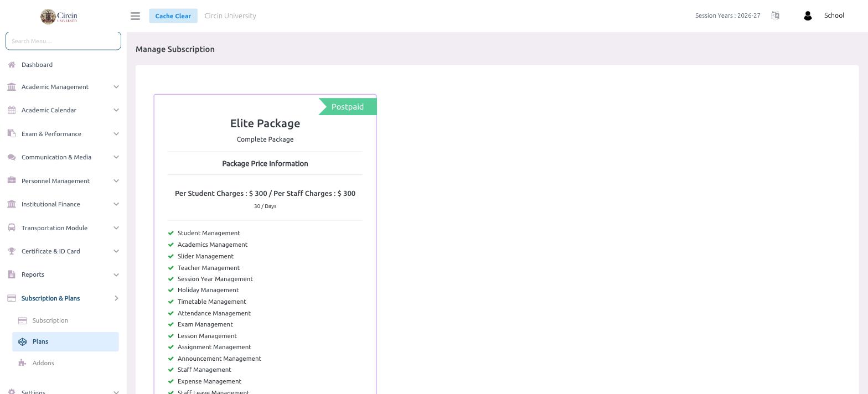The width and height of the screenshot is (868, 394).
Task: Click the Exam & Performance icon
Action: (x=12, y=134)
